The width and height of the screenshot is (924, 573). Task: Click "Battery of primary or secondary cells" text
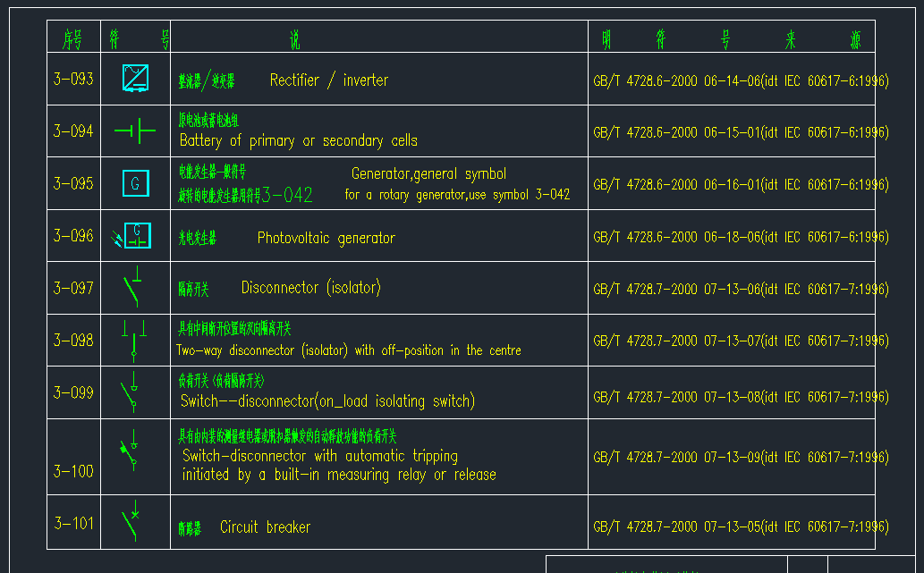298,141
